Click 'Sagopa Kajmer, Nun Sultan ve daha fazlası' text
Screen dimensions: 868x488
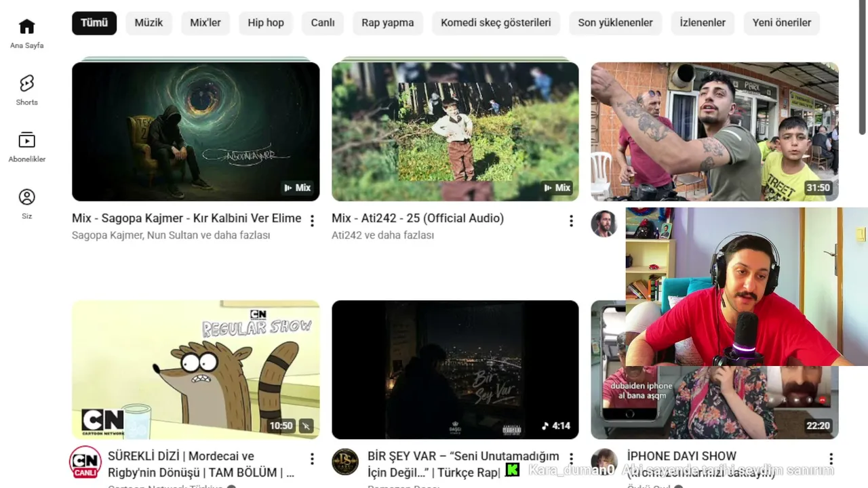coord(171,235)
